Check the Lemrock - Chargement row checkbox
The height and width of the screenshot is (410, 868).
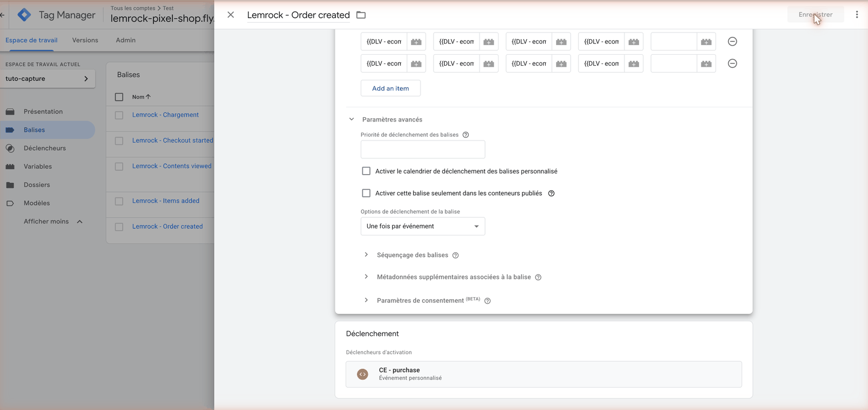[119, 115]
